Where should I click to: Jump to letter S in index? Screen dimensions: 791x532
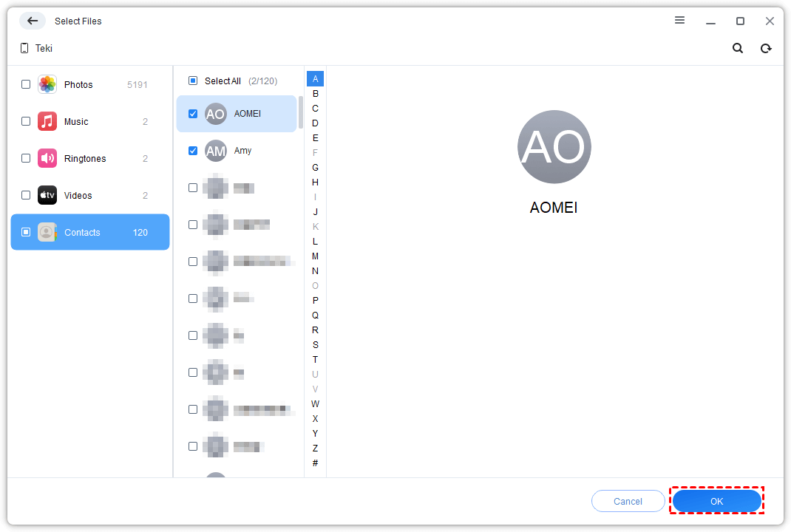[315, 344]
